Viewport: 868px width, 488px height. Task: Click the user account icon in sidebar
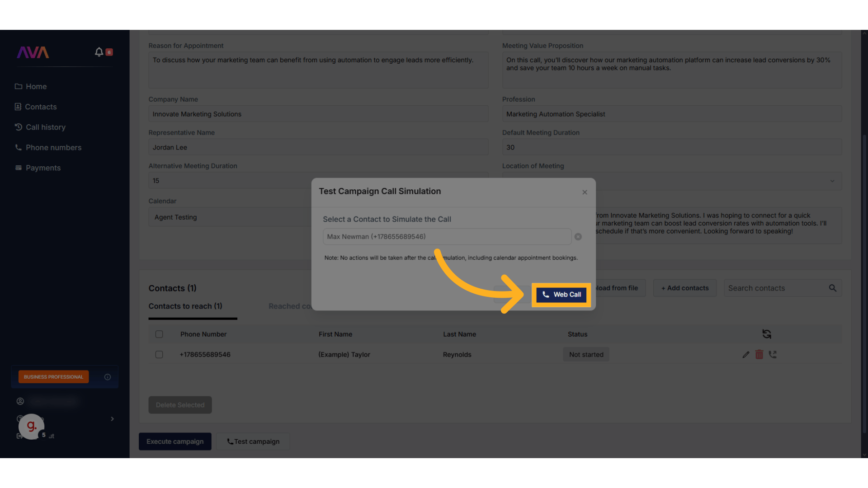click(20, 401)
